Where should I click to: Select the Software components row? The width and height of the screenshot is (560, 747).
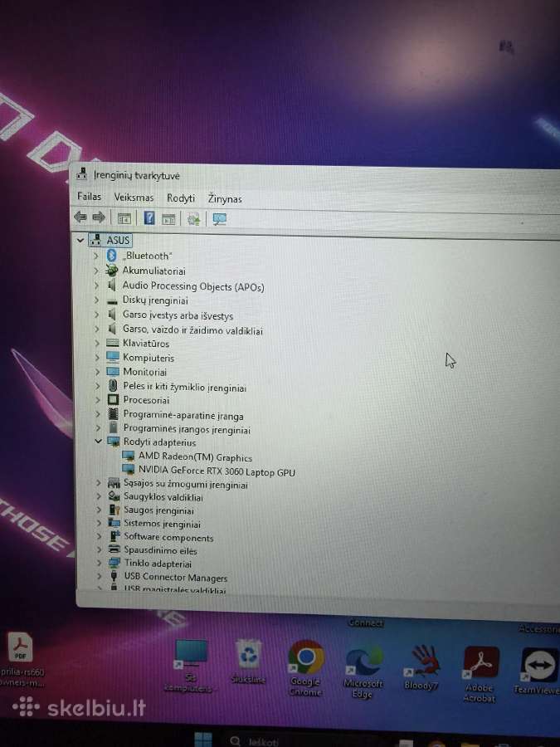[168, 537]
